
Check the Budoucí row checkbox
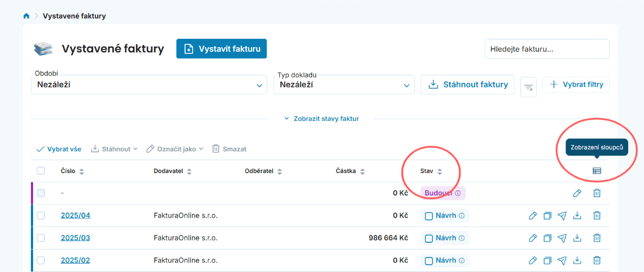(x=40, y=193)
